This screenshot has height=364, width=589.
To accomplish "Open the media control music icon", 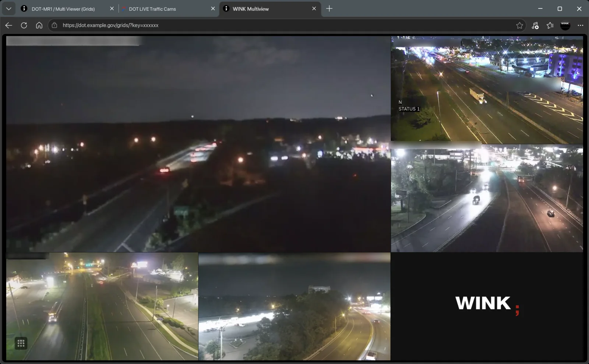I will pyautogui.click(x=535, y=25).
